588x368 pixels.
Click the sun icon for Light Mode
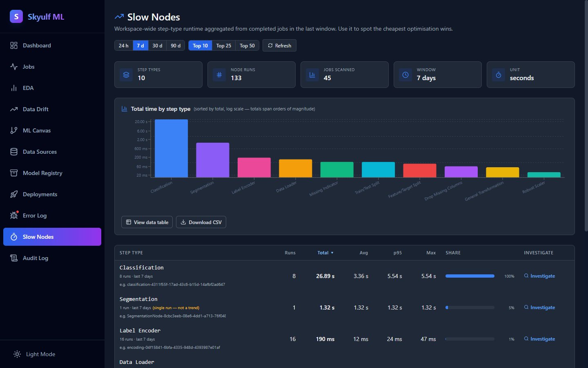(x=17, y=354)
